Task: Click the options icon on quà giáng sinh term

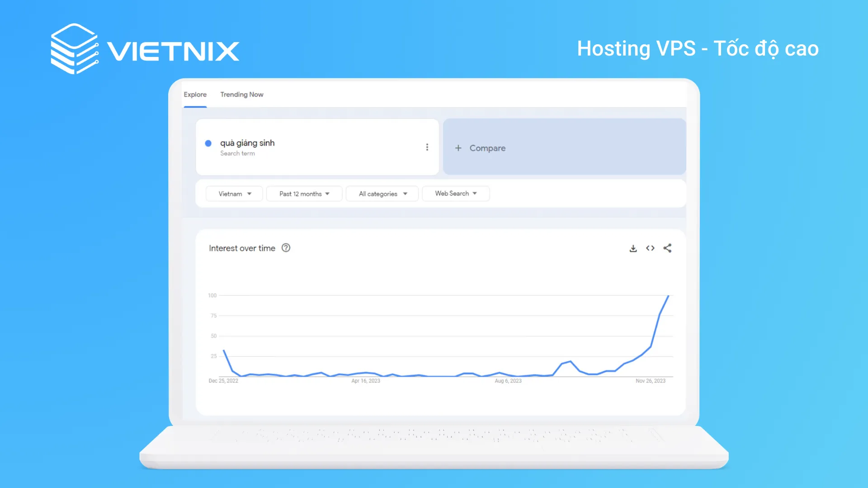Action: 427,147
